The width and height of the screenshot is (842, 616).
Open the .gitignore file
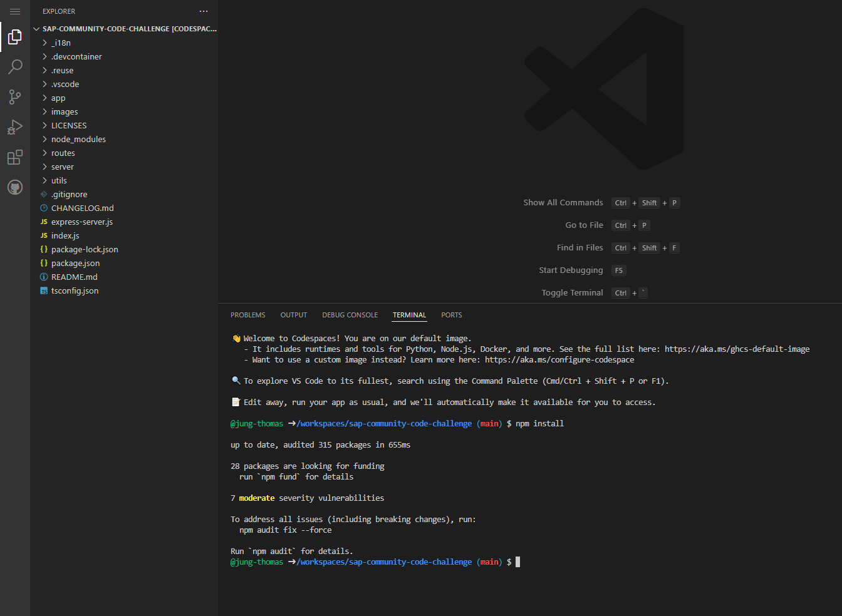69,194
